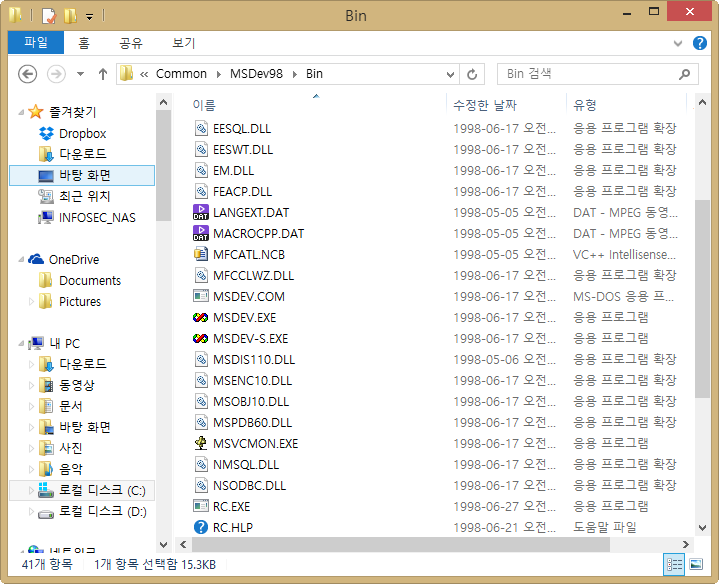This screenshot has height=584, width=719.
Task: Sort by 이름 column header
Action: click(x=204, y=105)
